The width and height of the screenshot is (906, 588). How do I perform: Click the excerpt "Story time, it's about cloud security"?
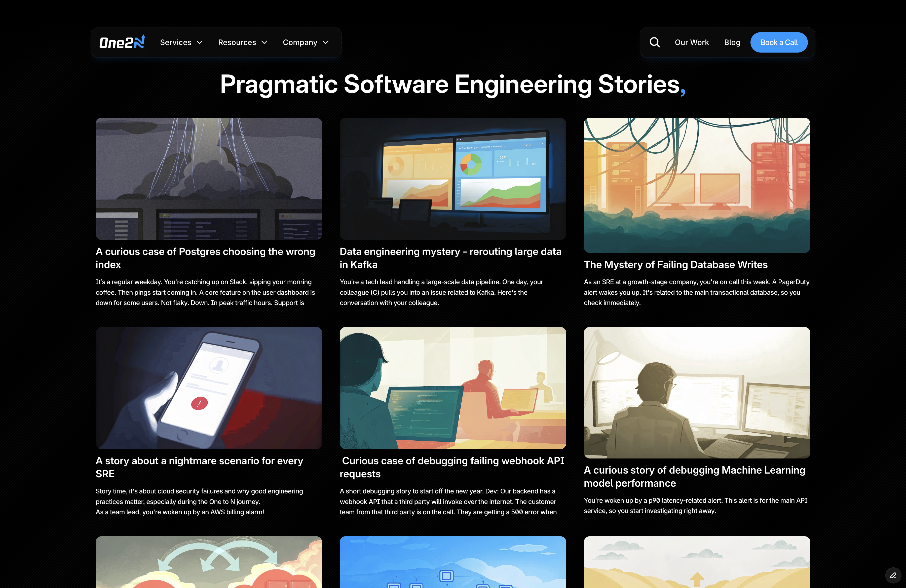click(x=199, y=502)
